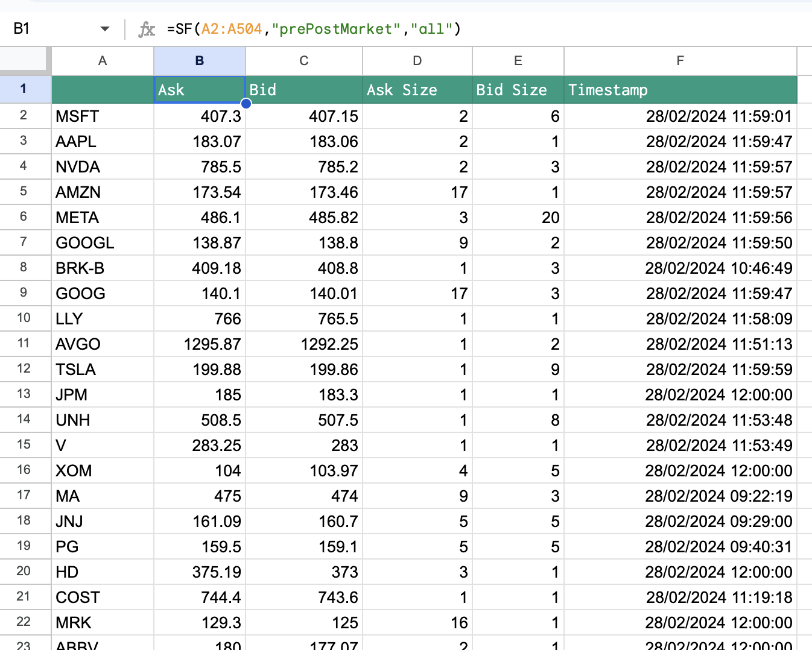Click ask value 1295.87 for AVGO
Screen dimensions: 812x650
pos(200,344)
